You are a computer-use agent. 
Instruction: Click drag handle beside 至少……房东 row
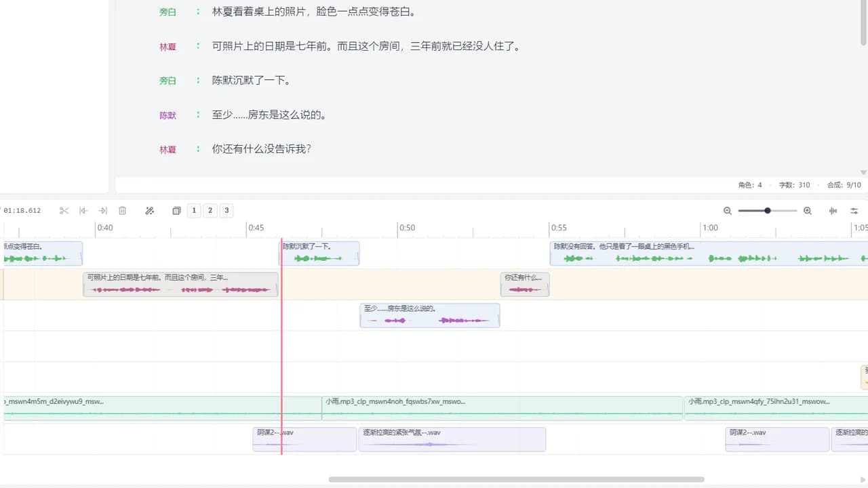tap(198, 115)
